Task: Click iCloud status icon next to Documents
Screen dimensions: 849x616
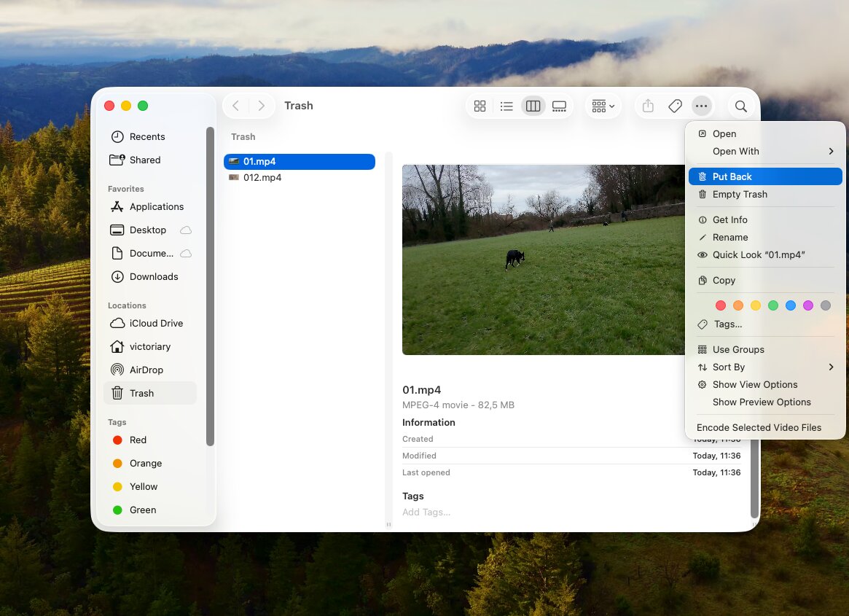Action: click(x=186, y=254)
